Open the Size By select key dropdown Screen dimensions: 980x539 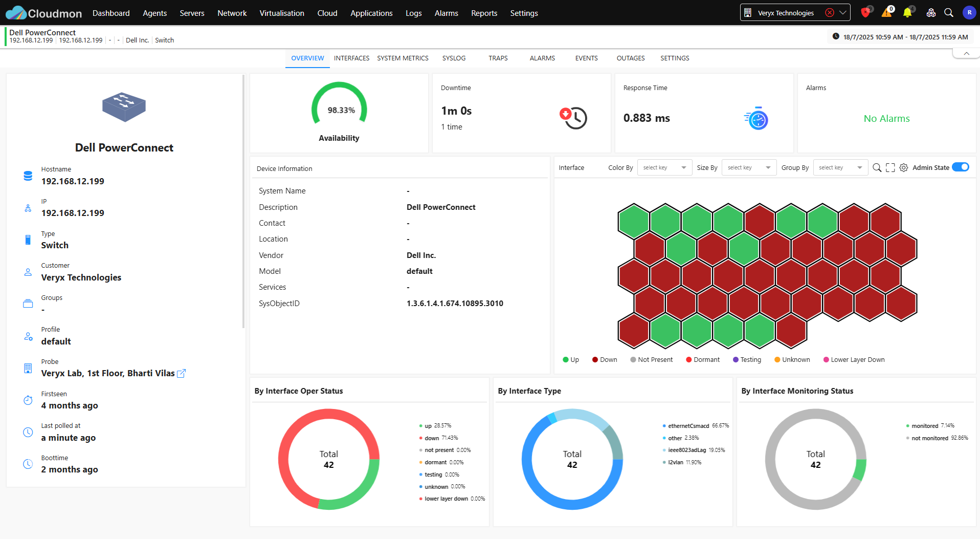coord(749,168)
